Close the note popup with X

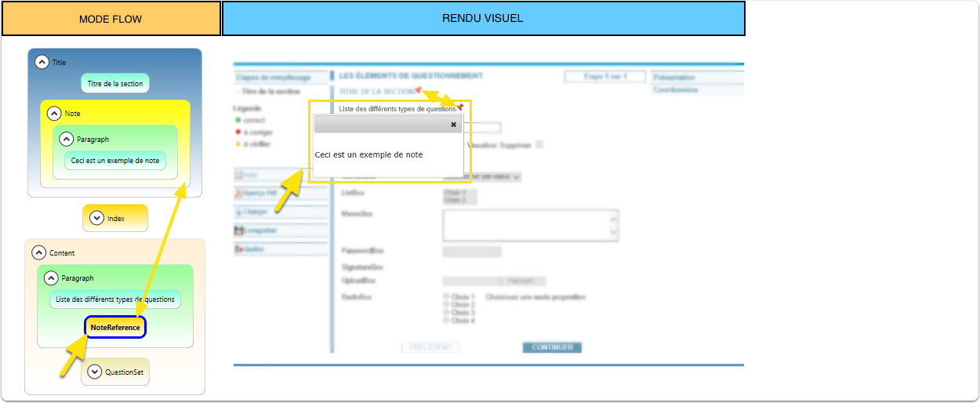pyautogui.click(x=453, y=124)
